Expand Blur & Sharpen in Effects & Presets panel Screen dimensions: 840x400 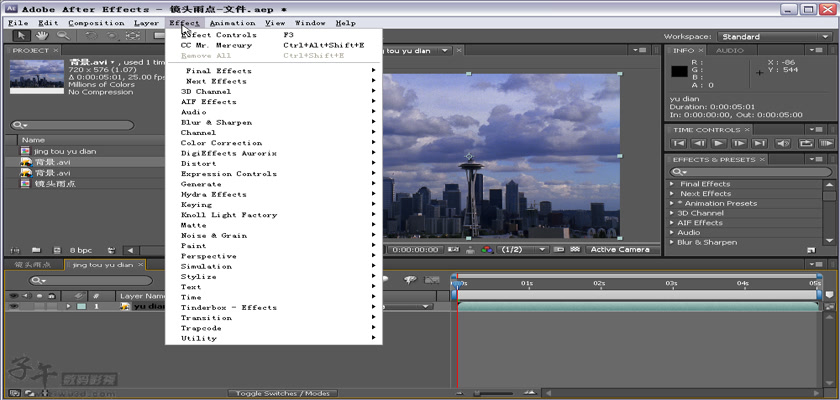tap(672, 242)
